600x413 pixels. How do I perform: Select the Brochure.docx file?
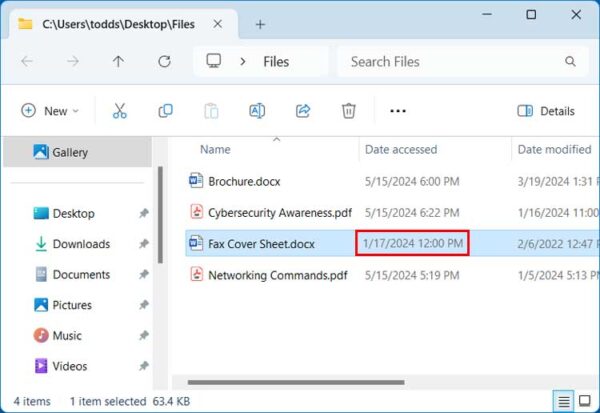click(244, 181)
